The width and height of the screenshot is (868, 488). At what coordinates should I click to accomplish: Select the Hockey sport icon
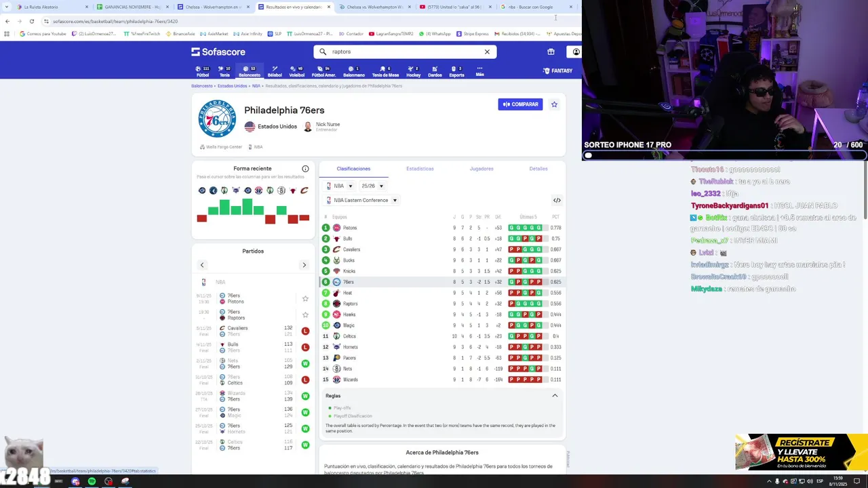click(414, 71)
